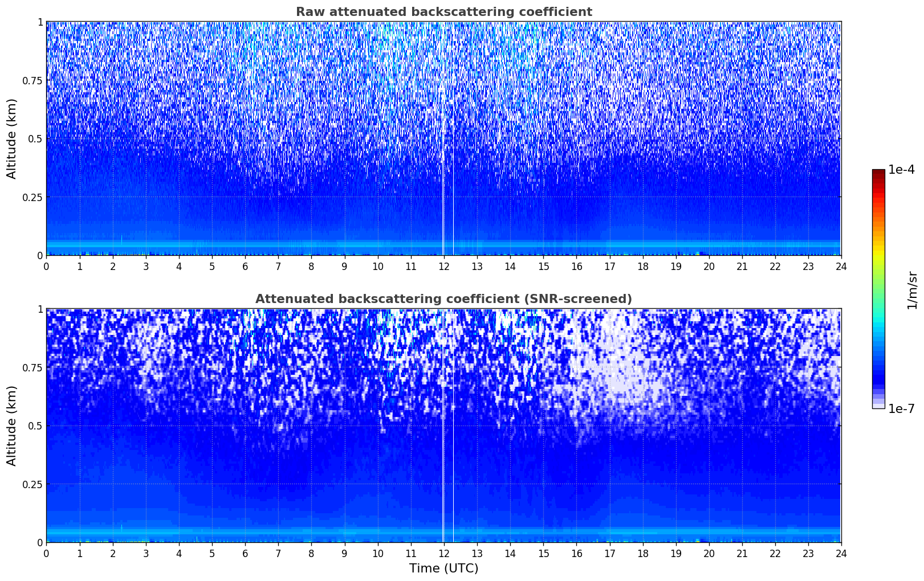Viewport: 924px width, 581px height.
Task: Click hour tick '17' under the SNR-screened plot
Action: pyautogui.click(x=609, y=553)
